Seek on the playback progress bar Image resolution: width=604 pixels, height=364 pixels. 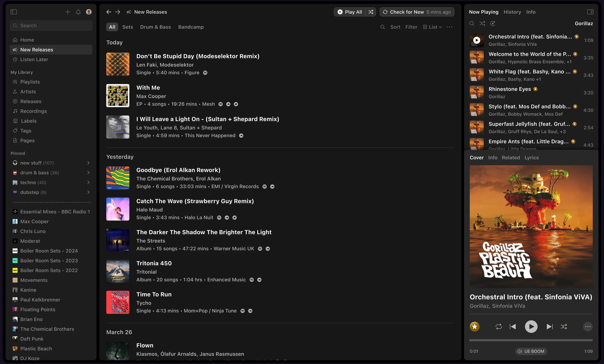[x=531, y=340]
